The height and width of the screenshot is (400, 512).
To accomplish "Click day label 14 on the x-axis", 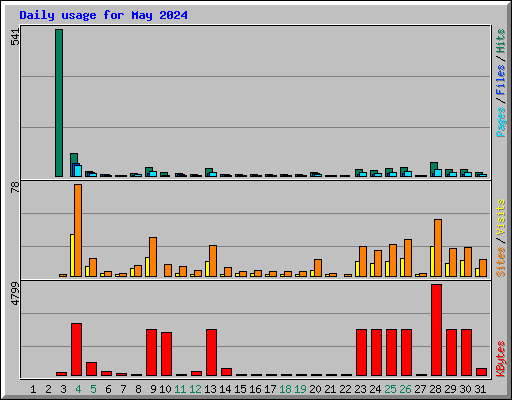I will 225,389.
